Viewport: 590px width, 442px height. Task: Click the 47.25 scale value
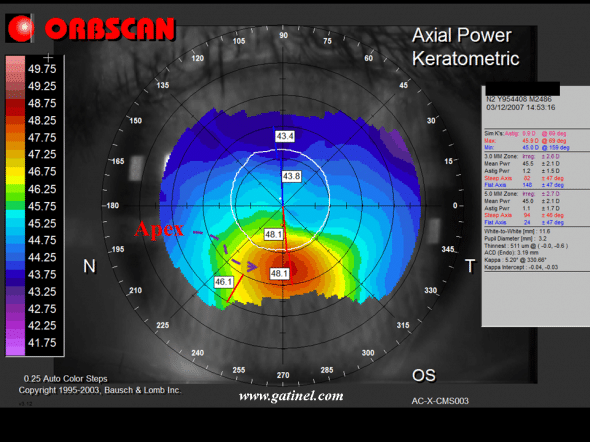(42, 154)
